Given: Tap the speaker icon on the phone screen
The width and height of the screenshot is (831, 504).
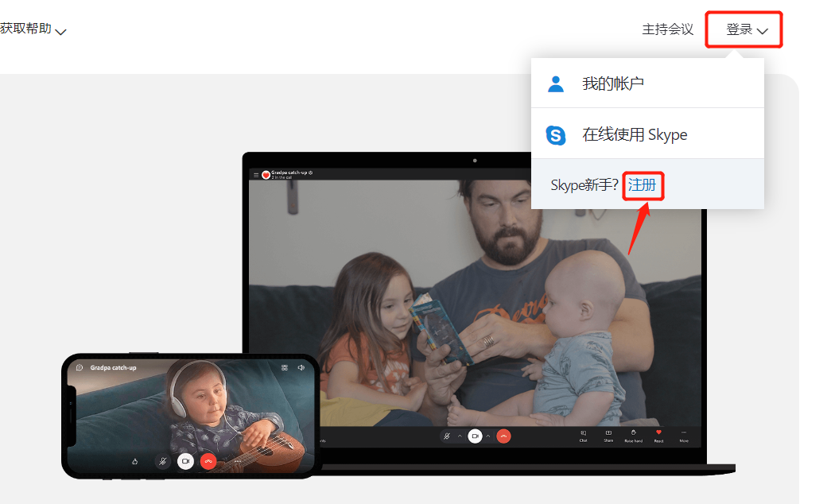Looking at the screenshot, I should coord(301,367).
